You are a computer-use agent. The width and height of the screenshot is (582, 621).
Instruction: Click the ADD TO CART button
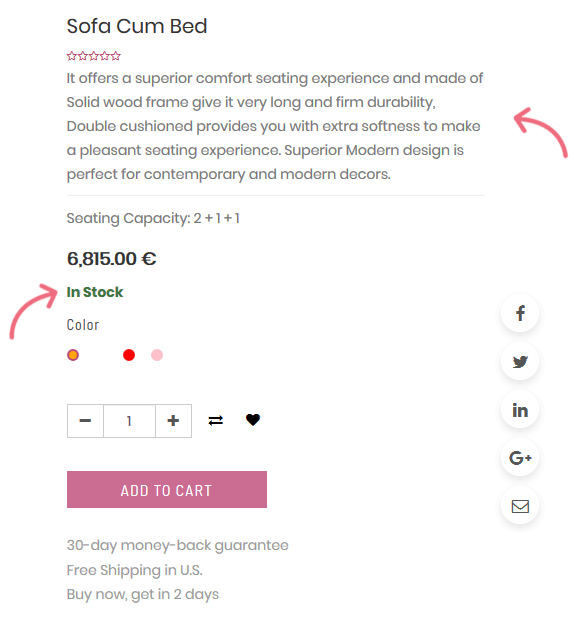coord(167,490)
